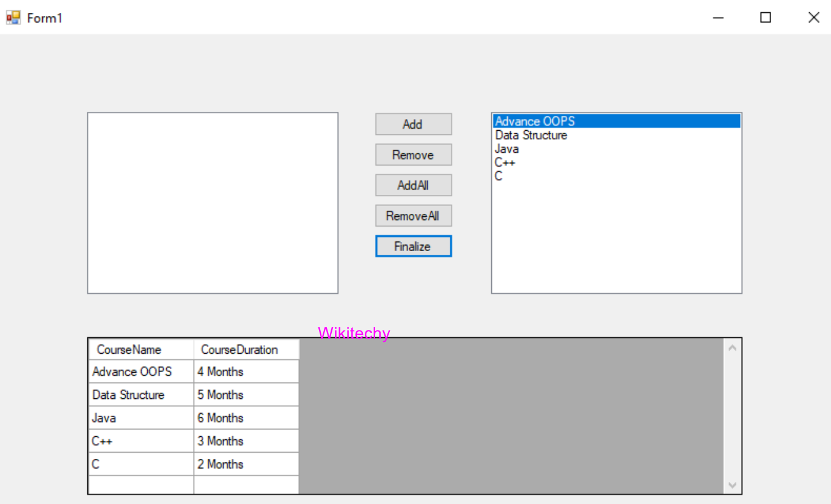Screen dimensions: 831x504
Task: Click the Form1 application icon in title bar
Action: click(x=13, y=18)
